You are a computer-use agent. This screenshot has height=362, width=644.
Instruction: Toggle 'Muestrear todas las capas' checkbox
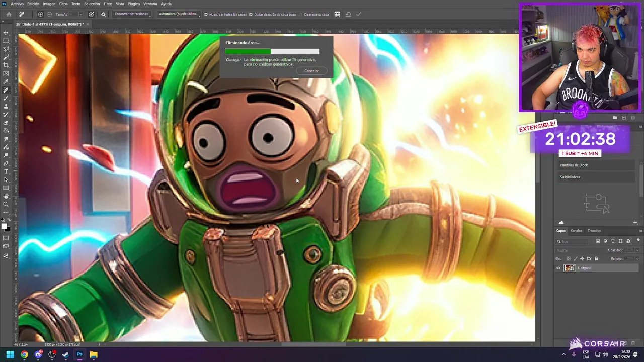click(x=206, y=14)
